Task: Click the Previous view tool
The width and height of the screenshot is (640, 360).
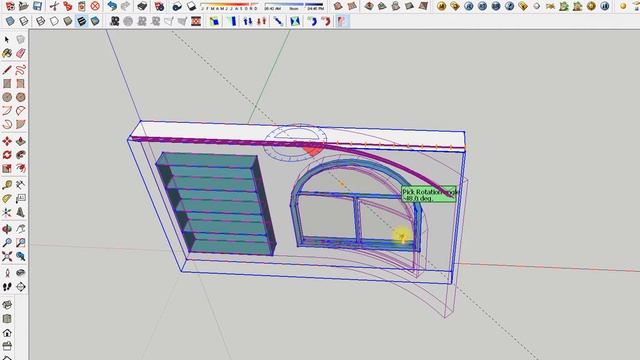Action: point(20,256)
